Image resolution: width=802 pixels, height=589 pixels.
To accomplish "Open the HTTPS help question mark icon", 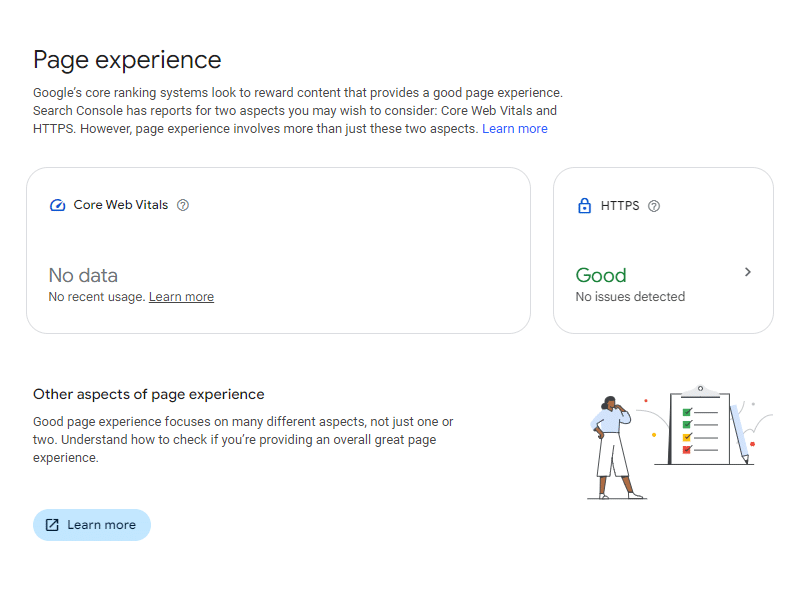I will click(x=654, y=206).
